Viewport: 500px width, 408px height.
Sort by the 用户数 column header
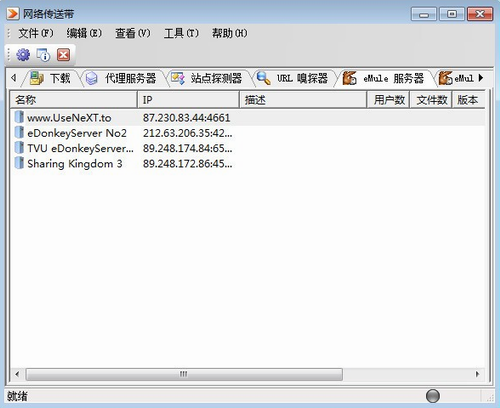pyautogui.click(x=388, y=100)
